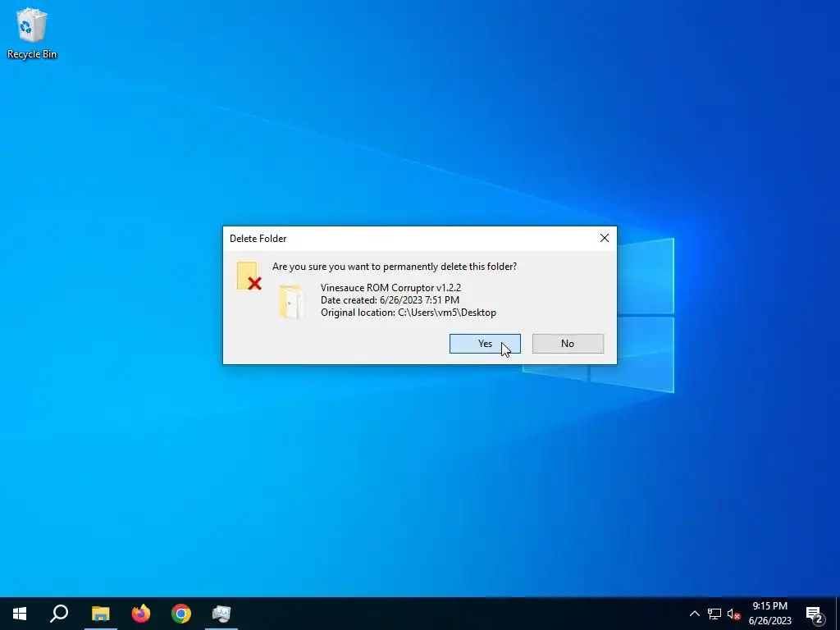This screenshot has width=840, height=630.
Task: Open the Windows Start menu
Action: pyautogui.click(x=20, y=614)
